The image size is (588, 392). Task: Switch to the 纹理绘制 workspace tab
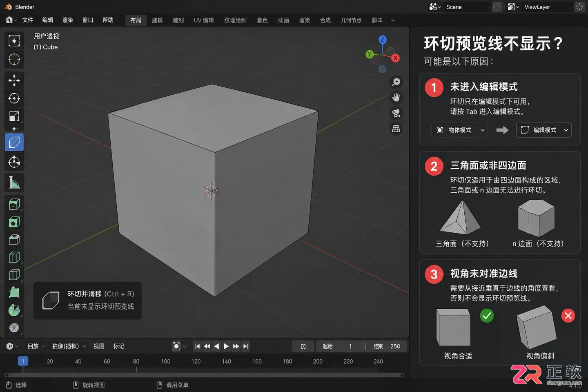[x=235, y=20]
